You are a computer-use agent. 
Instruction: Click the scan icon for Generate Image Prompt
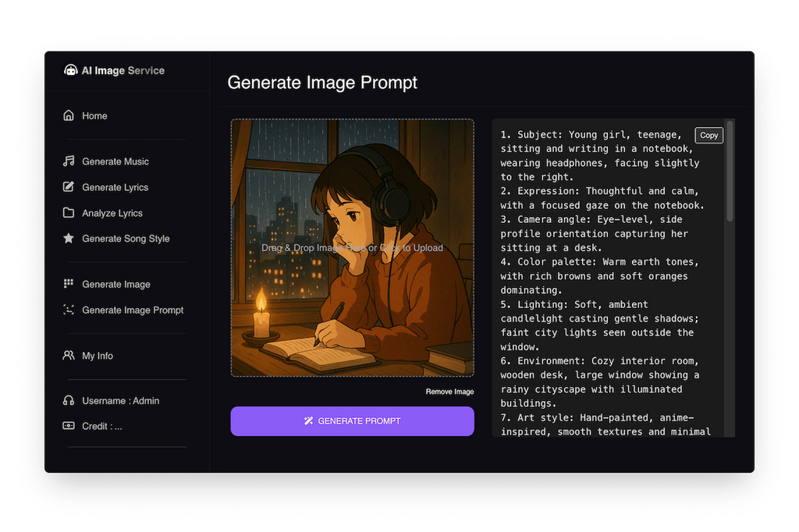(x=69, y=310)
